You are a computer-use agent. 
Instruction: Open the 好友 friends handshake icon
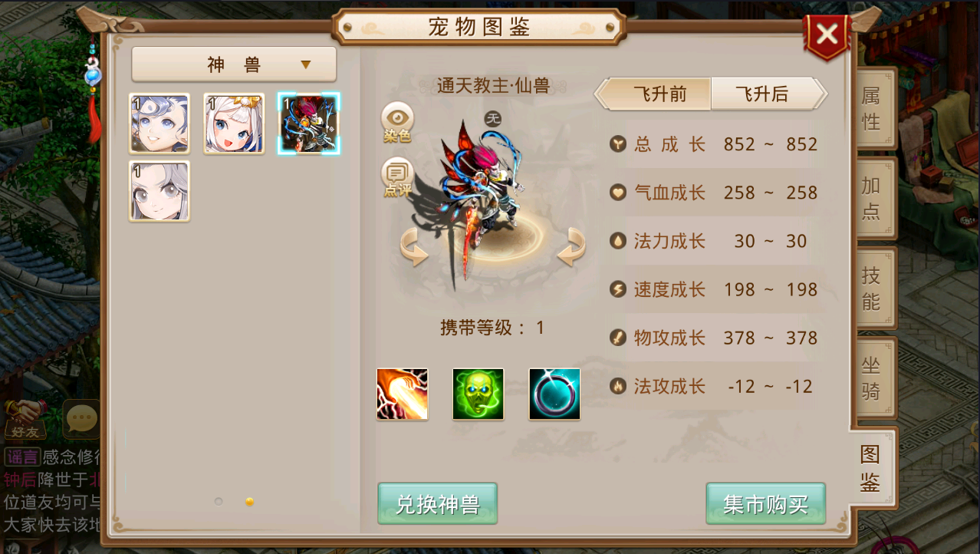click(25, 420)
